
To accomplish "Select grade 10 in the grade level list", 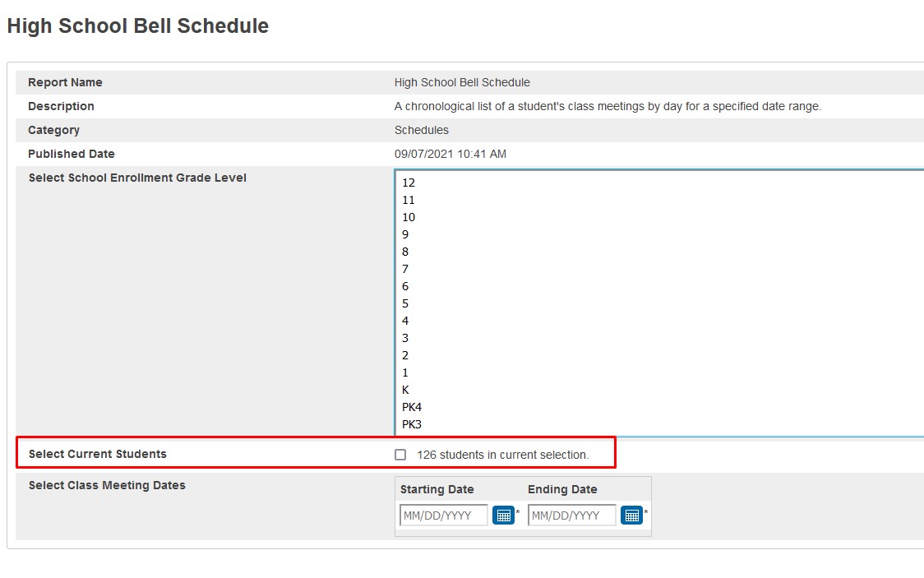I will click(409, 217).
